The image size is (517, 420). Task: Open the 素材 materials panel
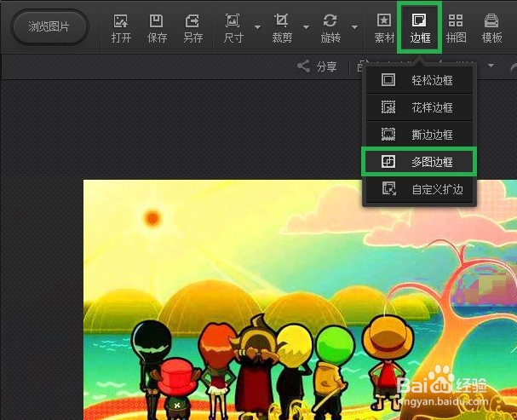384,29
